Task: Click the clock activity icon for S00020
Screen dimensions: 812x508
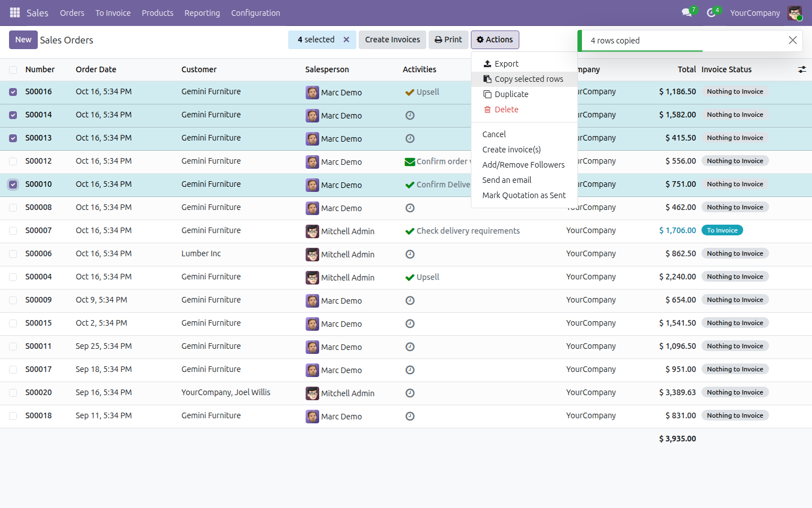Action: [x=410, y=393]
